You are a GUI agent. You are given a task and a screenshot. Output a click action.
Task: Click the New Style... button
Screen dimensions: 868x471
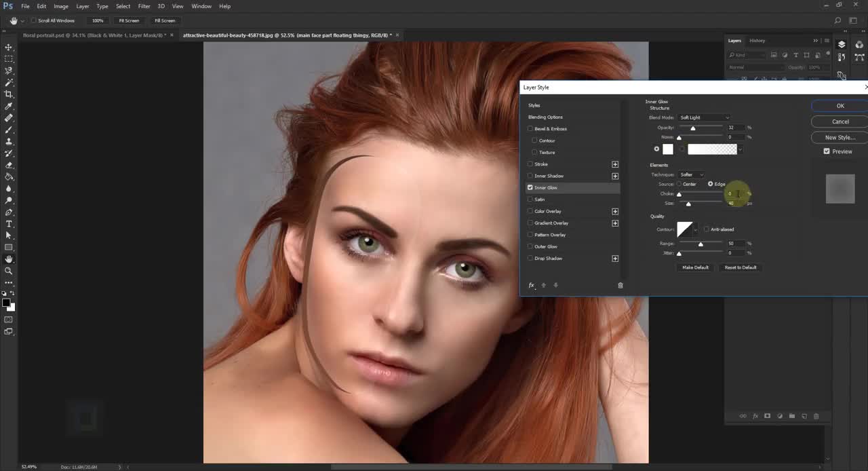click(840, 137)
